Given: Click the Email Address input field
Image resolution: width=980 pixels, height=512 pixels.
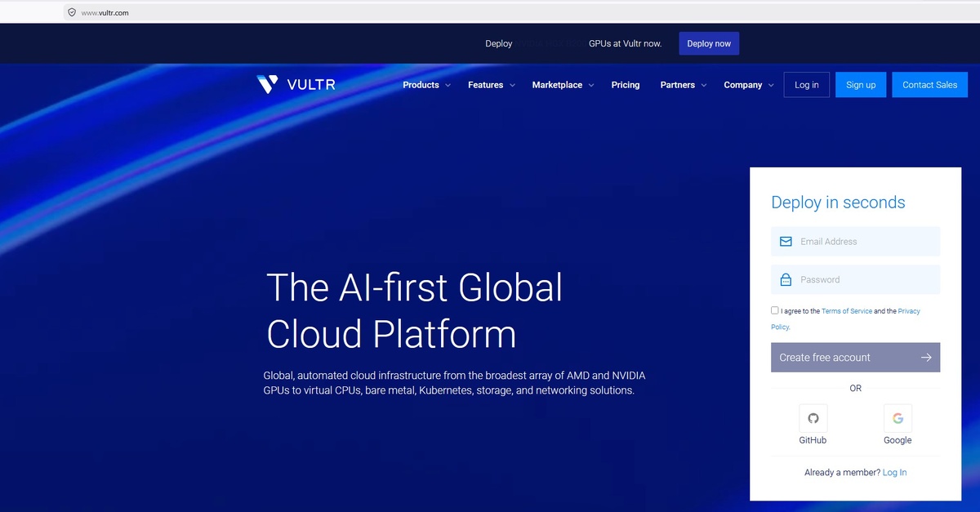Looking at the screenshot, I should tap(855, 242).
